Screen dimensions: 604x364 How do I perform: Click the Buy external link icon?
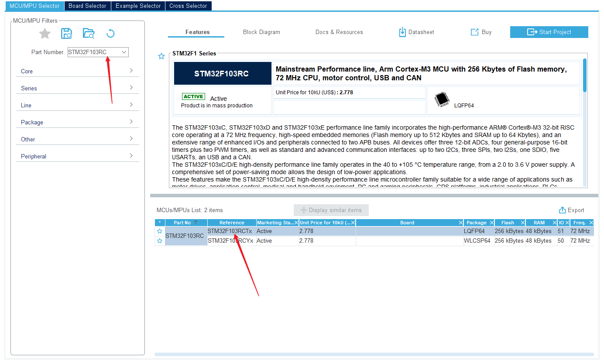click(x=474, y=32)
